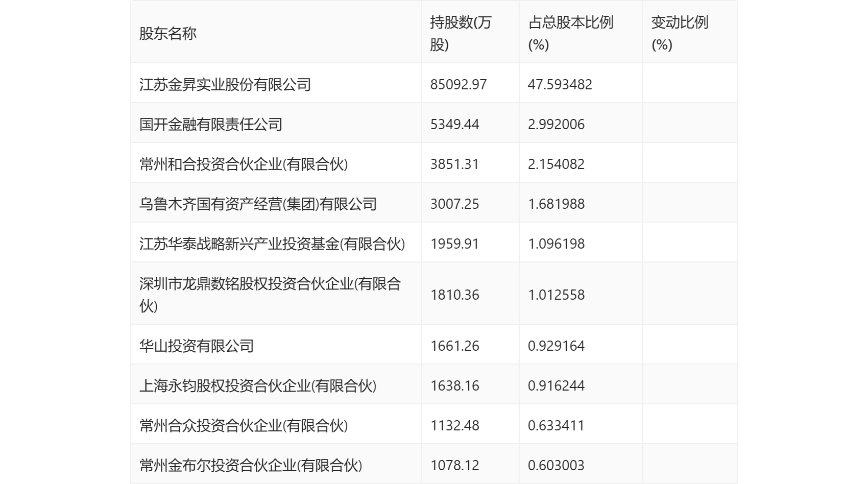This screenshot has width=868, height=484.
Task: Click the 股东名称 column header
Action: point(168,34)
